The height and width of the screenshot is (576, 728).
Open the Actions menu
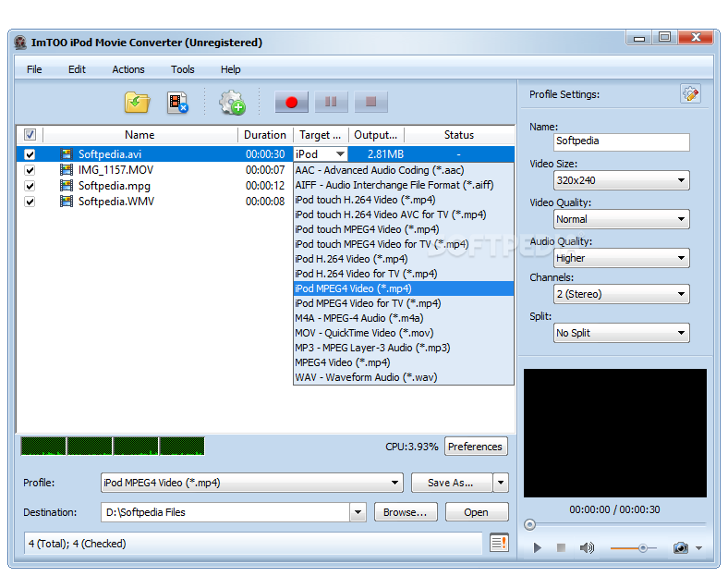(128, 69)
